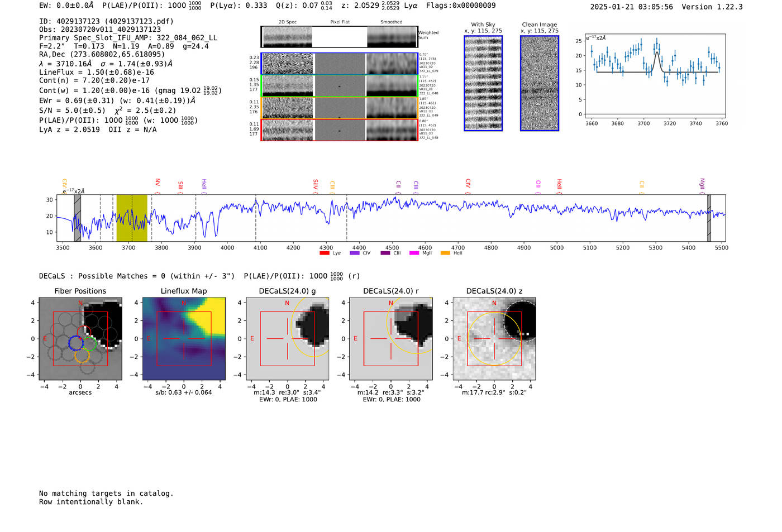Image resolution: width=782 pixels, height=532 pixels.
Task: Click the LineFlux = 1.50(±0.68)e-16 value
Action: click(97, 72)
